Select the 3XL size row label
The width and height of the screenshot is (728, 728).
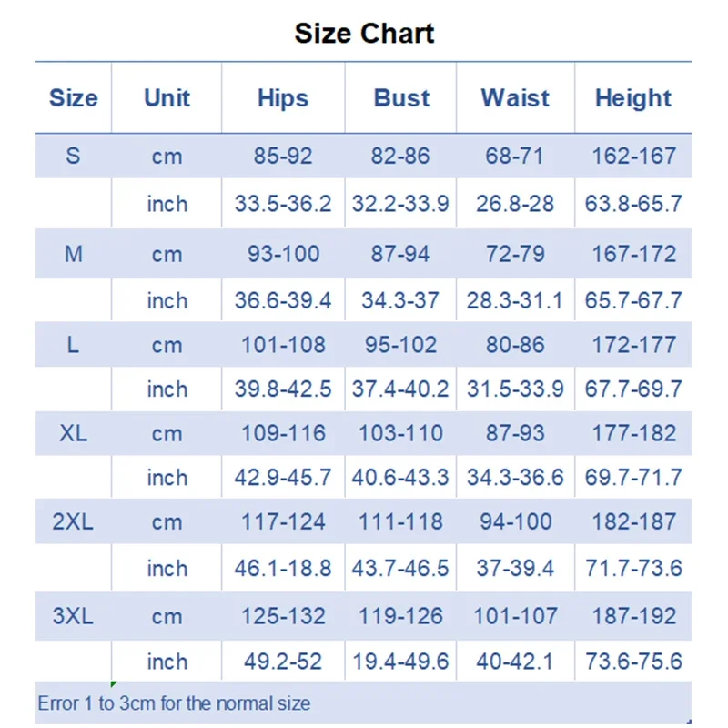tap(73, 616)
